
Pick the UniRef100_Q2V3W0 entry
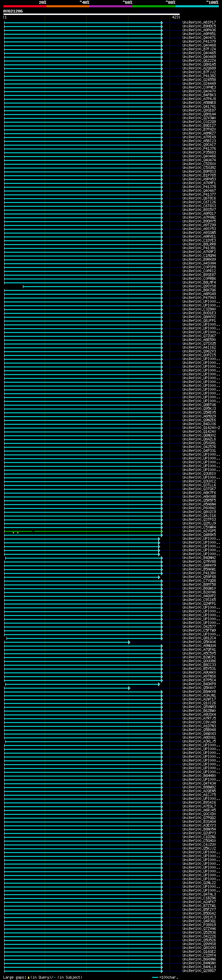(x=199, y=118)
